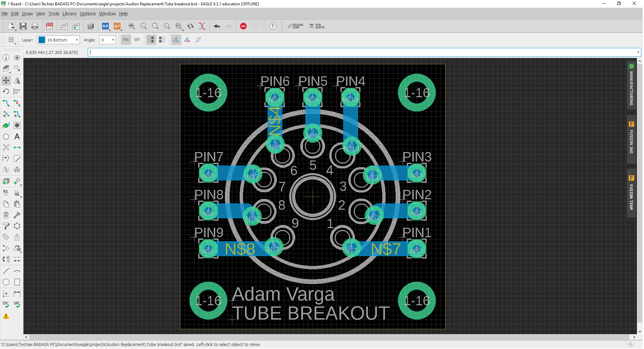Select the Polygon tool
The height and width of the screenshot is (349, 644).
[6, 136]
